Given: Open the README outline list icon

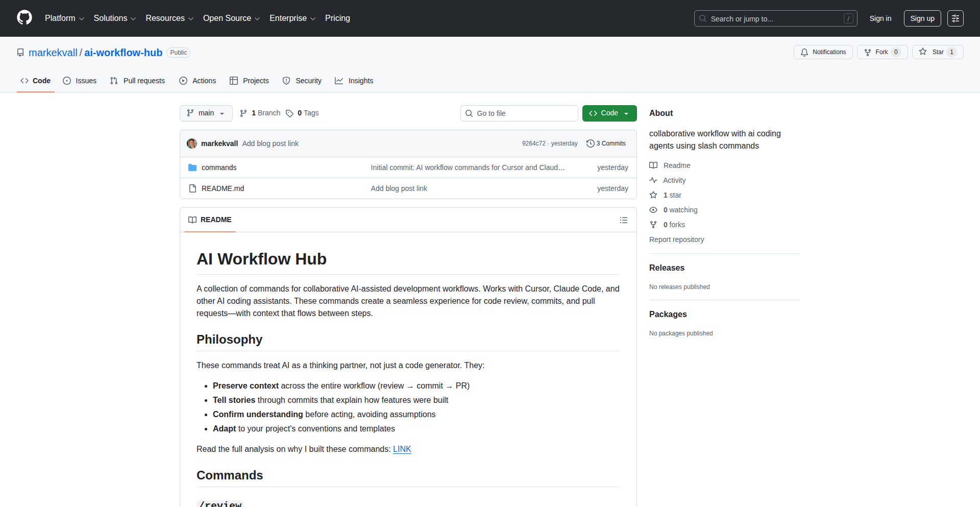Looking at the screenshot, I should click(623, 220).
